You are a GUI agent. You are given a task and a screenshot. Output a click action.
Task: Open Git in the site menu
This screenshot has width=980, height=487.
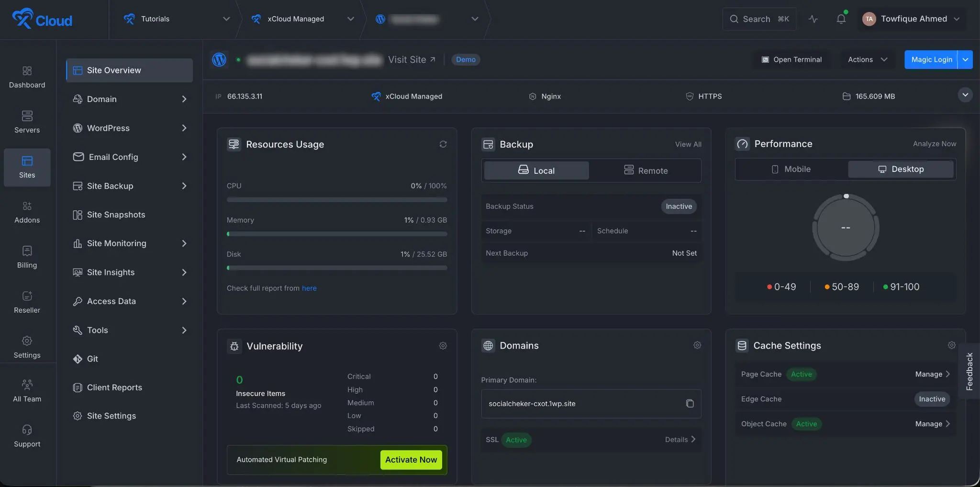point(129,359)
